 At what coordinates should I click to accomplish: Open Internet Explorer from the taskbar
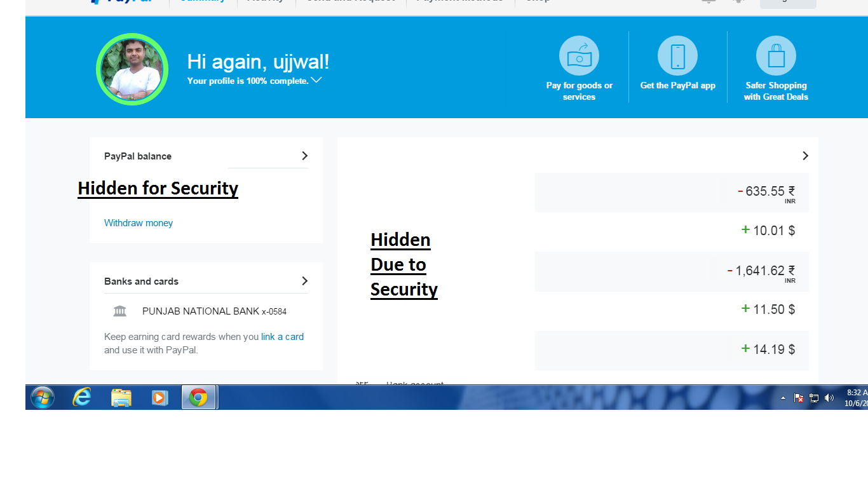coord(82,398)
